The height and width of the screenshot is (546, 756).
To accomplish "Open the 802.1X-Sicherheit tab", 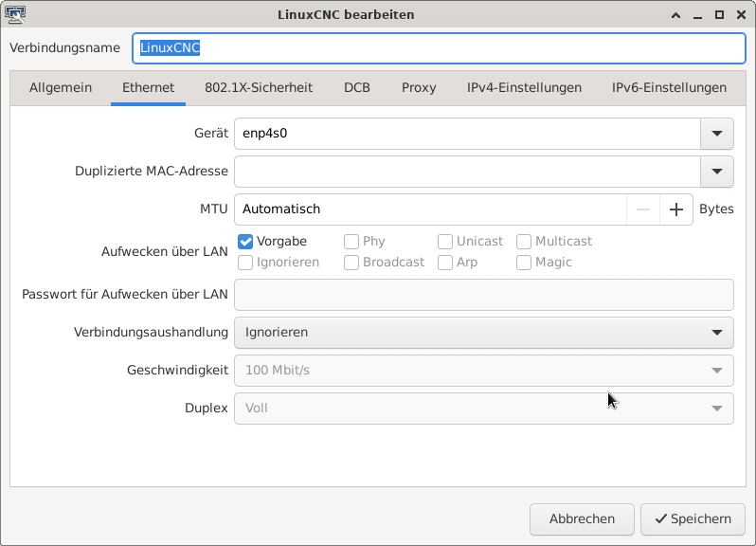I will pos(259,88).
